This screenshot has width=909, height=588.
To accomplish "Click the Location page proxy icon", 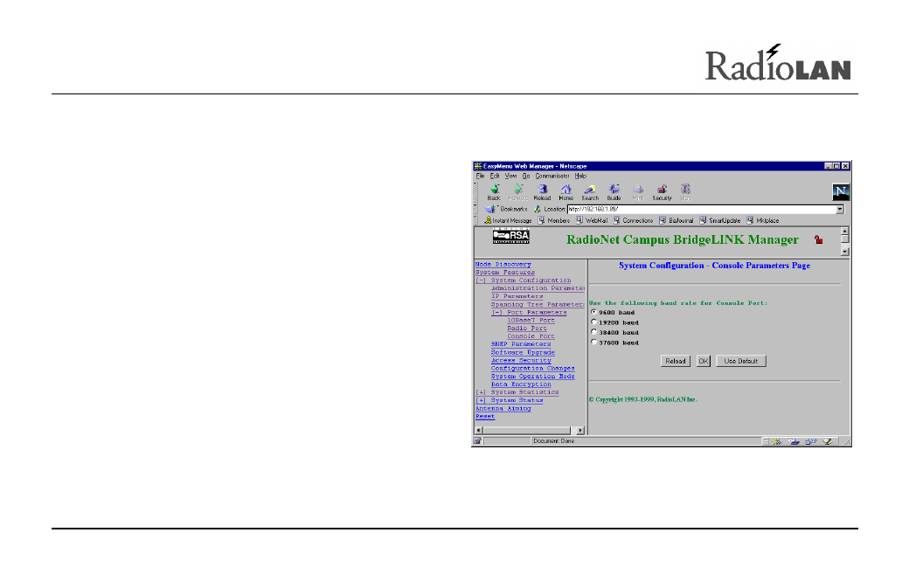I will (x=538, y=209).
